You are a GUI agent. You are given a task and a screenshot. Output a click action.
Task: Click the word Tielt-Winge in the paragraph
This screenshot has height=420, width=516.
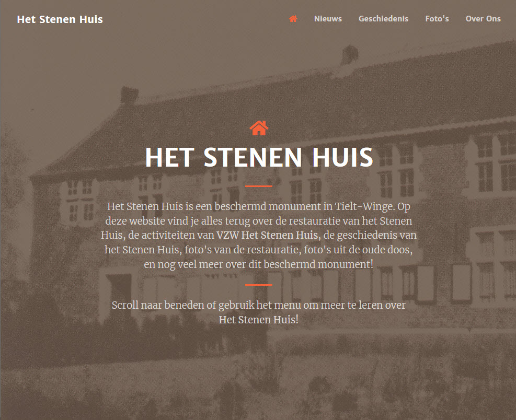click(364, 206)
